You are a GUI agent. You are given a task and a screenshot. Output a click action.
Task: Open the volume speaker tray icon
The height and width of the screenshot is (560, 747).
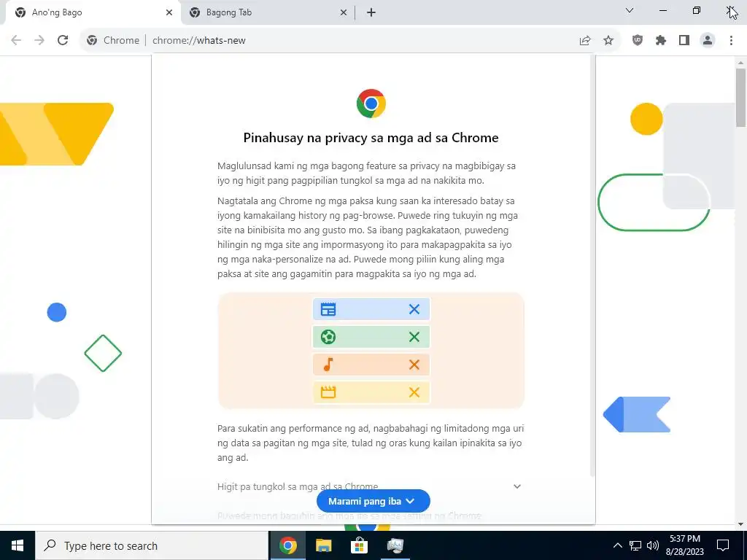(x=653, y=545)
